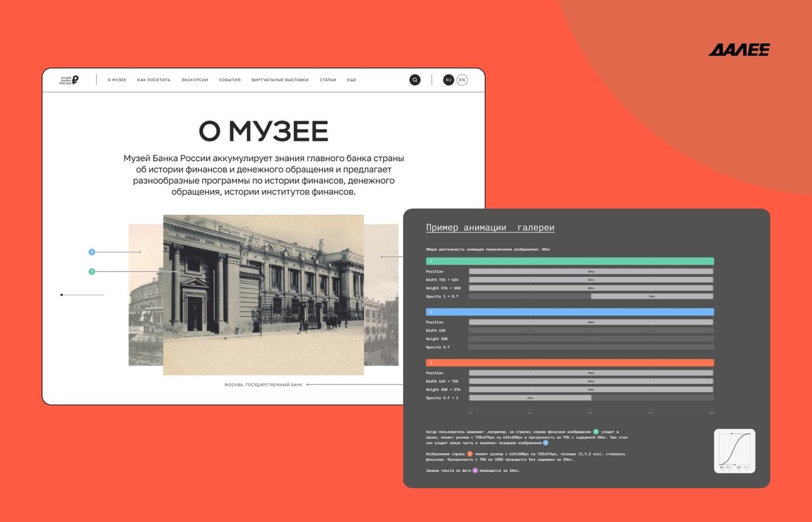Click the 20мс bar in Opacity 0.7 → 1 row

coord(530,398)
